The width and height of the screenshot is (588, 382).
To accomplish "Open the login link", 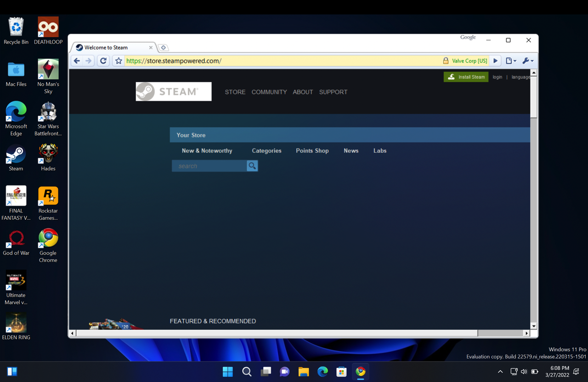I will (498, 77).
